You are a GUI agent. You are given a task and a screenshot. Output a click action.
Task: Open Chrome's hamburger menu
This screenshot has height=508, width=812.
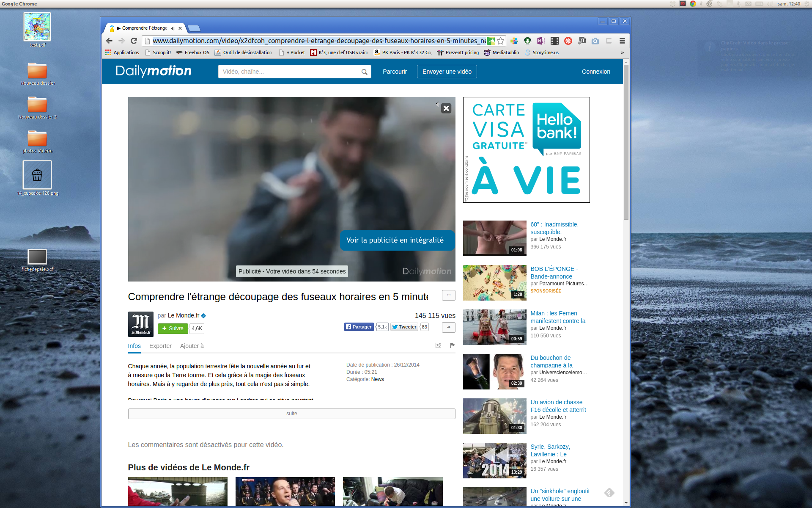click(x=622, y=41)
